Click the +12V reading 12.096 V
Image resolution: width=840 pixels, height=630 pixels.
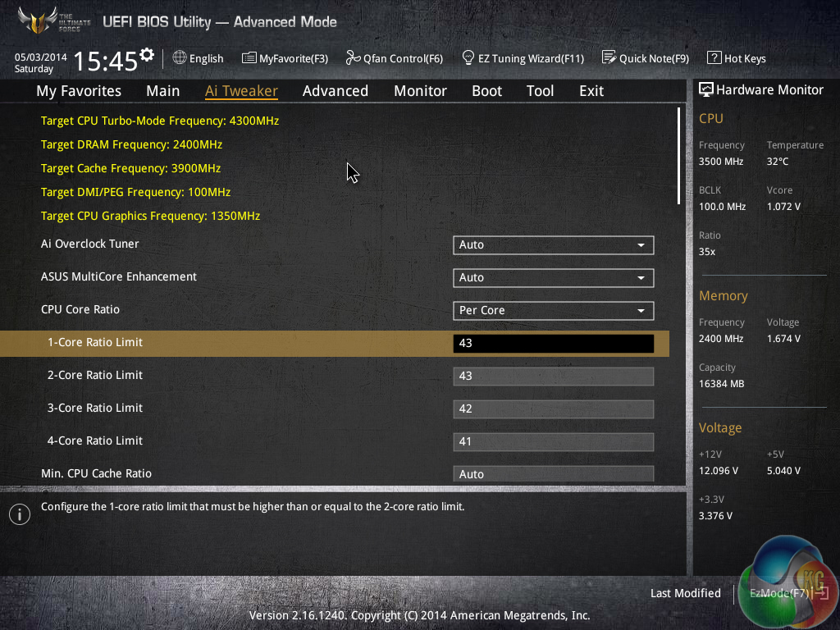[x=719, y=471]
